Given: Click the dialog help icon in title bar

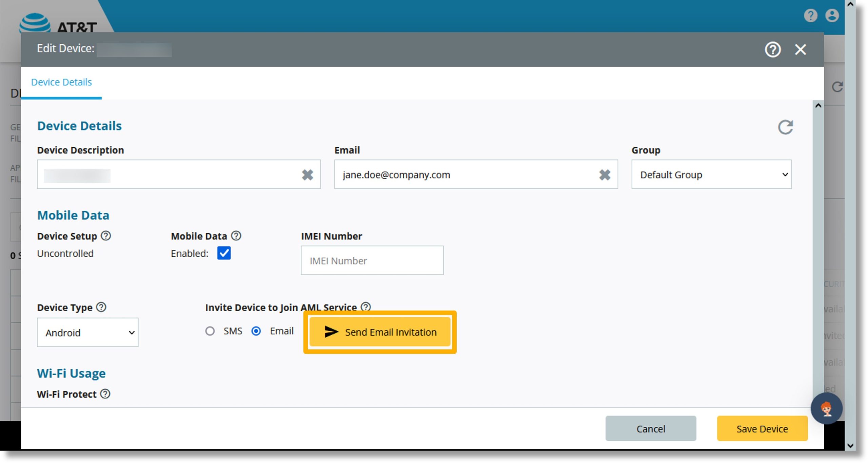Looking at the screenshot, I should (774, 49).
